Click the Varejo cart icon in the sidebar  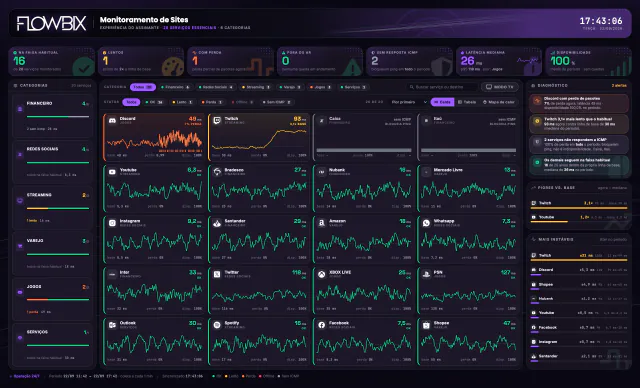click(20, 246)
